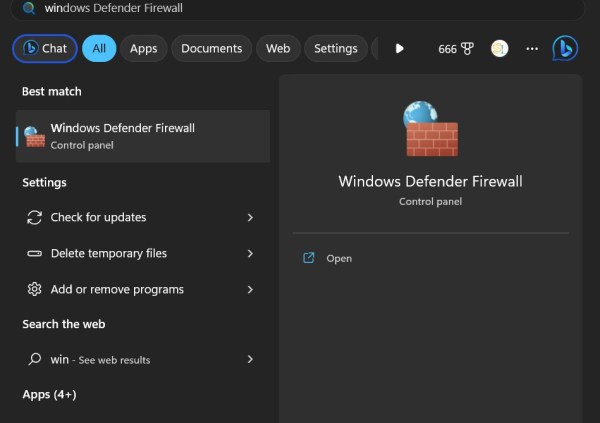Open Windows Defender Firewall from right pane
This screenshot has width=600, height=423.
click(339, 259)
